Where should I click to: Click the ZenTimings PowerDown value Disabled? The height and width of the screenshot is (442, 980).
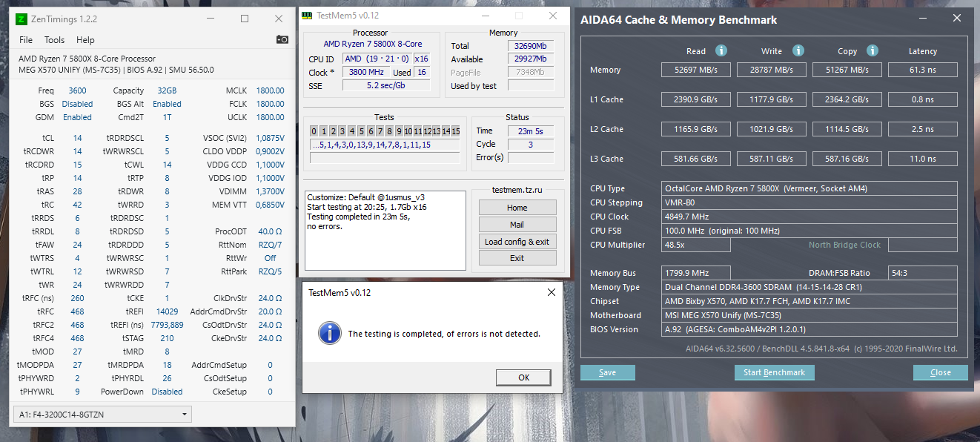click(x=167, y=392)
